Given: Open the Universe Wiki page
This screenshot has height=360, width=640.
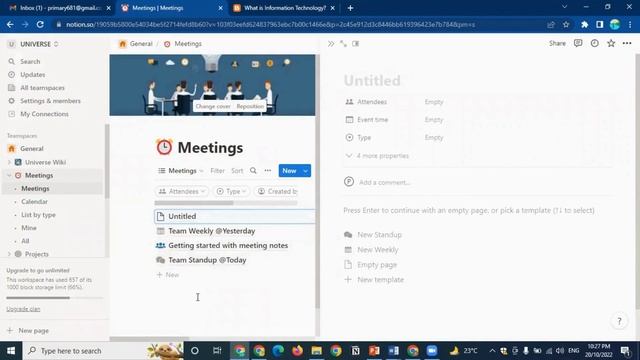Looking at the screenshot, I should [x=45, y=162].
